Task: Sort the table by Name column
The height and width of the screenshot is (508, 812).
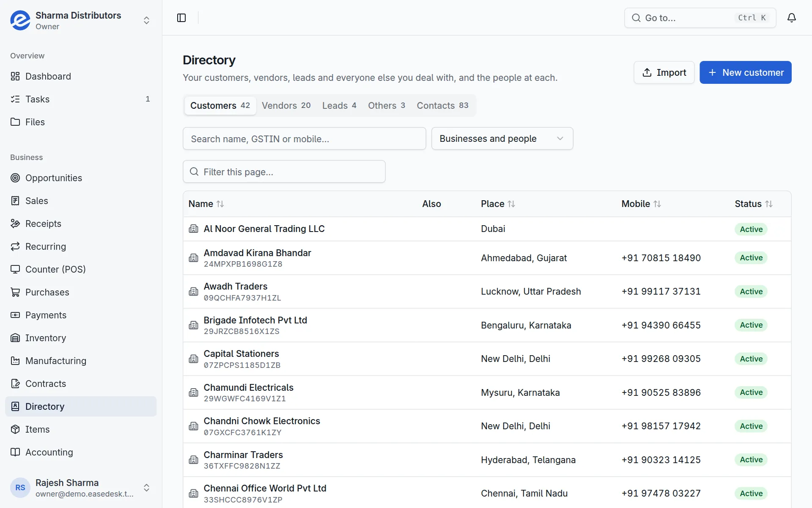Action: coord(206,204)
